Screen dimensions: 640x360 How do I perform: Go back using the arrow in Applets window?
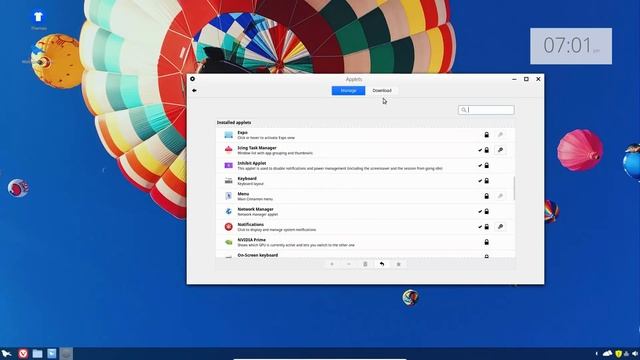pyautogui.click(x=194, y=90)
